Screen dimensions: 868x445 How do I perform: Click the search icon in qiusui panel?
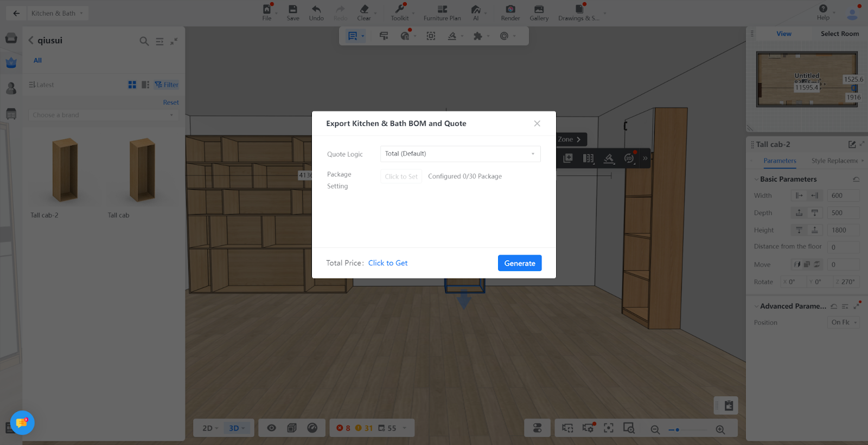click(144, 41)
